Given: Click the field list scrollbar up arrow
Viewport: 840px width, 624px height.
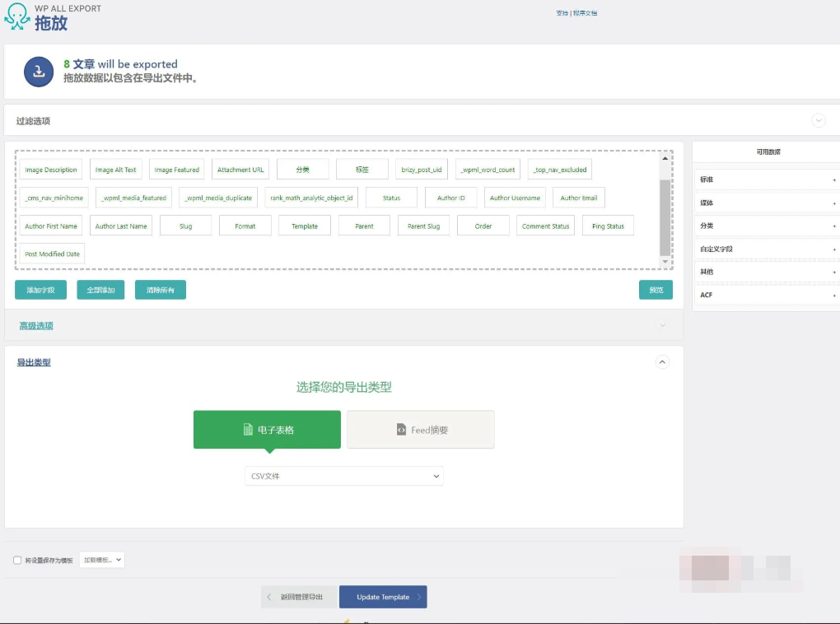Looking at the screenshot, I should tap(665, 159).
